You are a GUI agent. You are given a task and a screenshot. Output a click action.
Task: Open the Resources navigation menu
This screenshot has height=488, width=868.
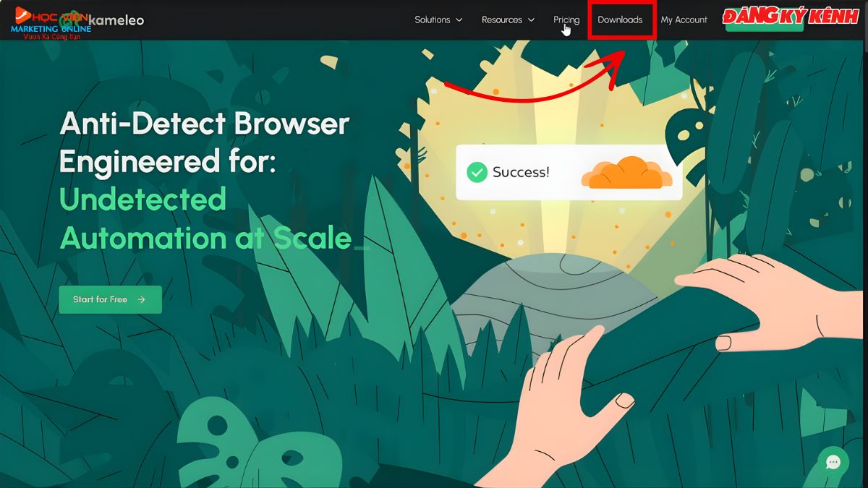point(502,20)
